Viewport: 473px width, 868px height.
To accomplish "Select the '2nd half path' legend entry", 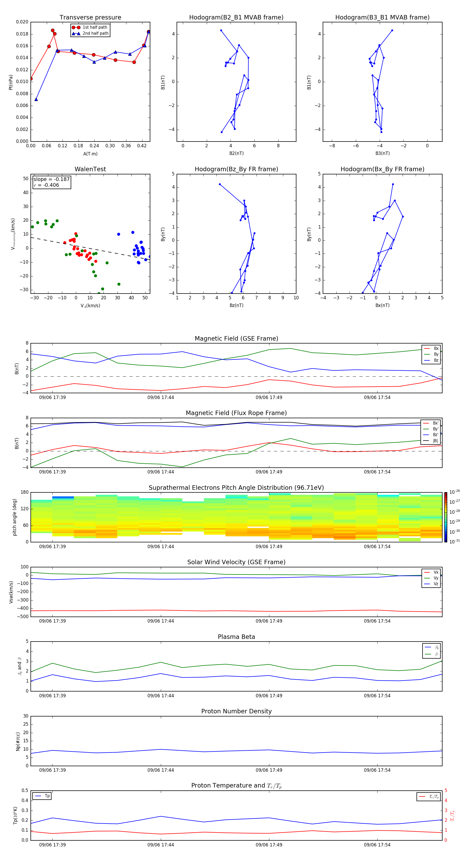I will click(90, 33).
